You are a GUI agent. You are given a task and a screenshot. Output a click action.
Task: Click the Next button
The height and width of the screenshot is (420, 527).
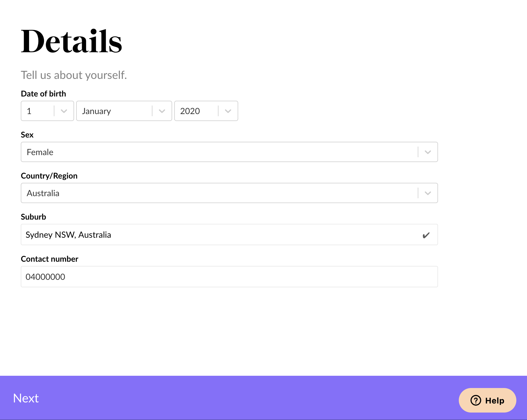26,398
